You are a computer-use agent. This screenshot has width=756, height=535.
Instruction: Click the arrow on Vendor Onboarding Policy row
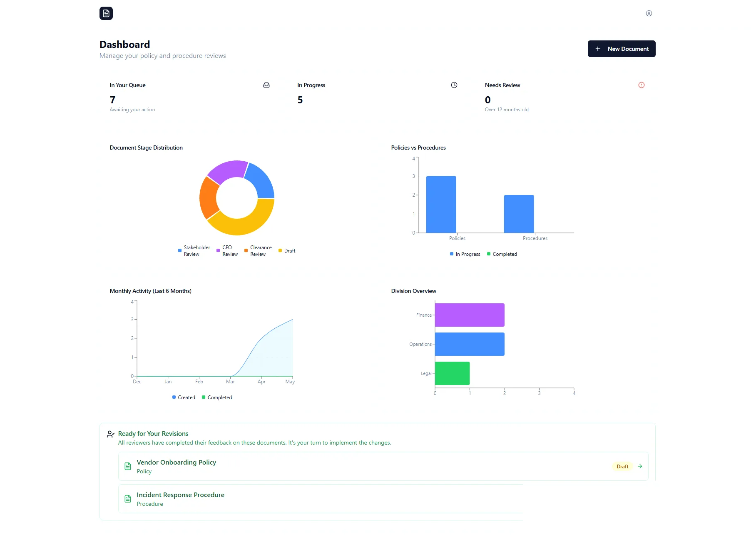[640, 466]
